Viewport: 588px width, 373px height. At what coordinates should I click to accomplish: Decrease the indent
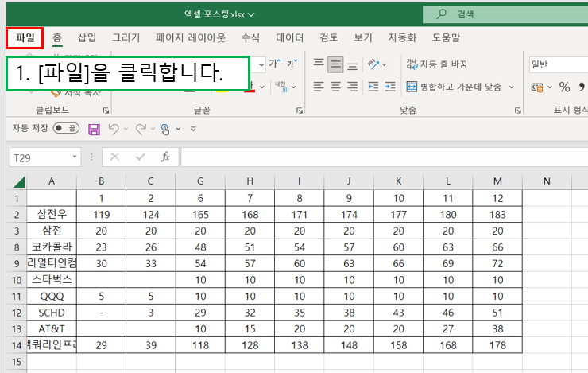(x=373, y=87)
